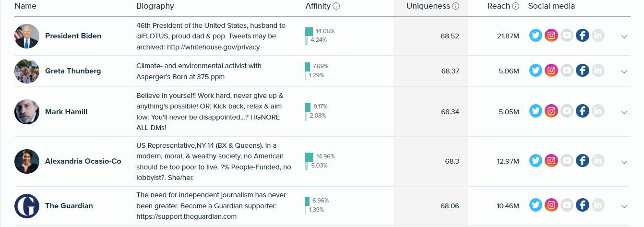Image resolution: width=644 pixels, height=227 pixels.
Task: Click Alexandria Ocasio-Cortez's Twitter icon
Action: 536,161
